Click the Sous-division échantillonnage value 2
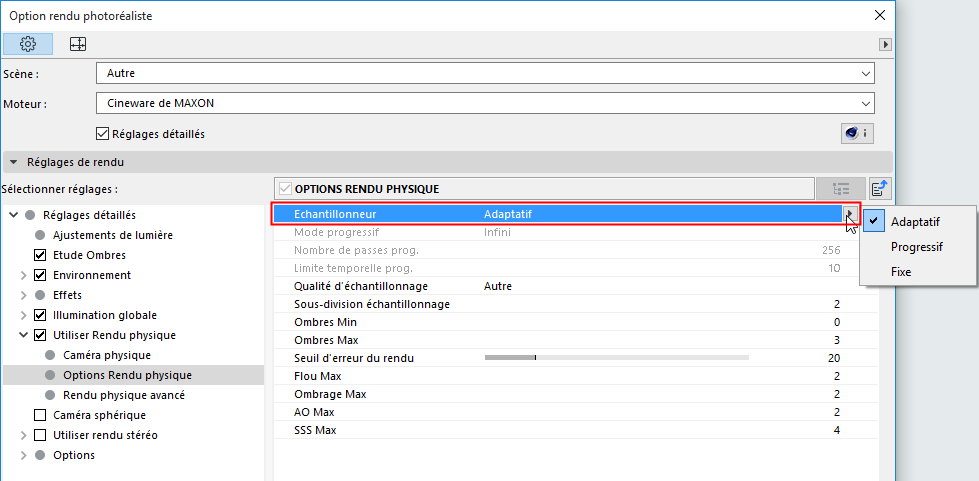Viewport: 979px width, 481px height. pyautogui.click(x=837, y=304)
